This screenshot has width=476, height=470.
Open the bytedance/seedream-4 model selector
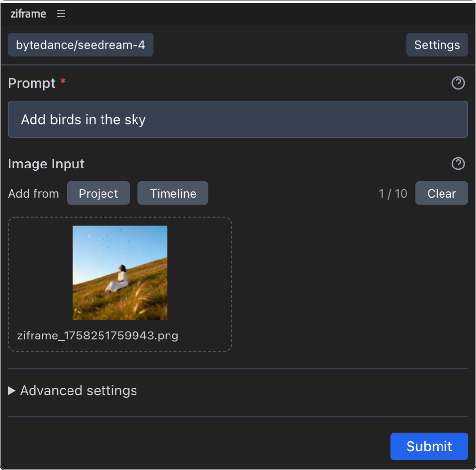80,45
